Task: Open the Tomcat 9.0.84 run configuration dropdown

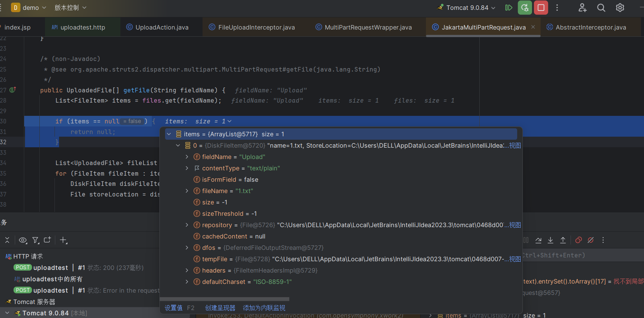Action: tap(466, 8)
